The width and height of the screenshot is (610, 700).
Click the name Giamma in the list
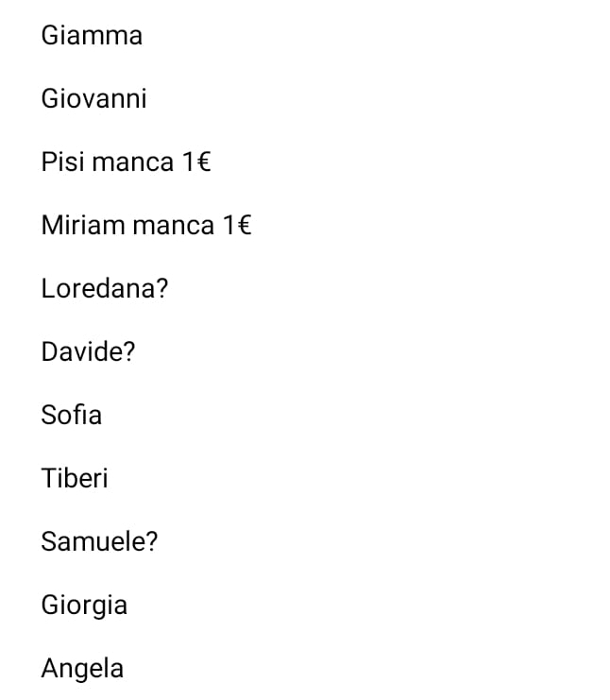point(92,36)
